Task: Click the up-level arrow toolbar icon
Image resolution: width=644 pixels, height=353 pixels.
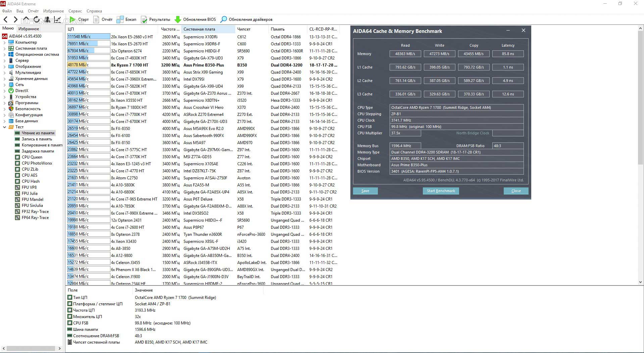Action: click(26, 19)
